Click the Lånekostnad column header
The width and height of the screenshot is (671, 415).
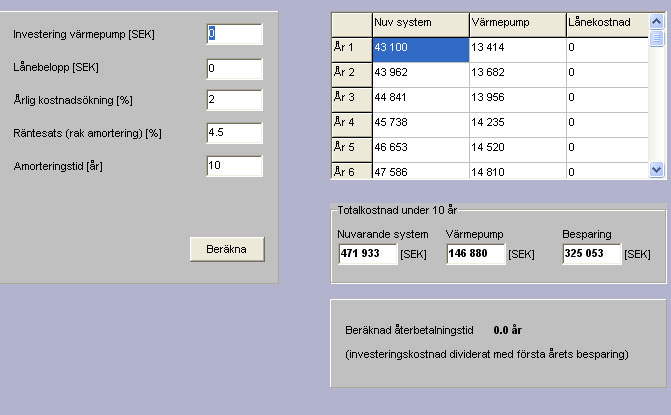click(x=605, y=22)
